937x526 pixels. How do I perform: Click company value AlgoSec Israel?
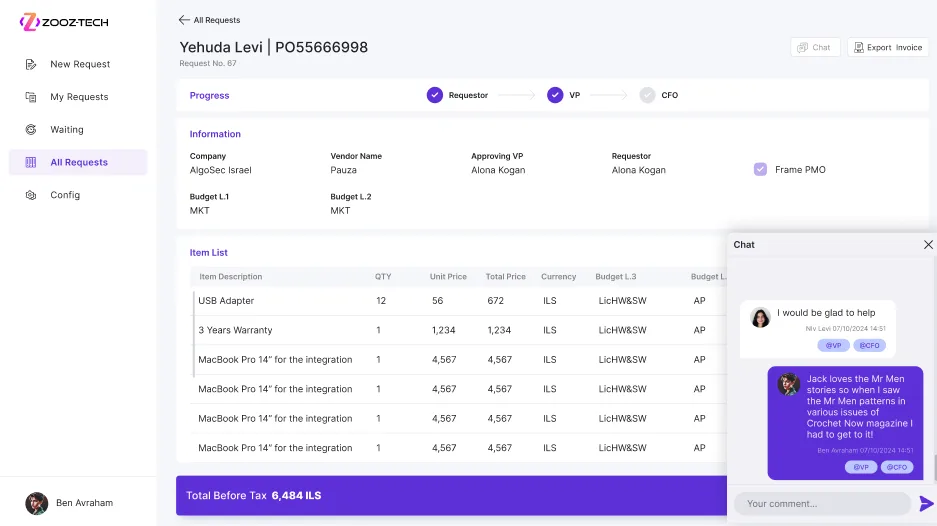[221, 170]
